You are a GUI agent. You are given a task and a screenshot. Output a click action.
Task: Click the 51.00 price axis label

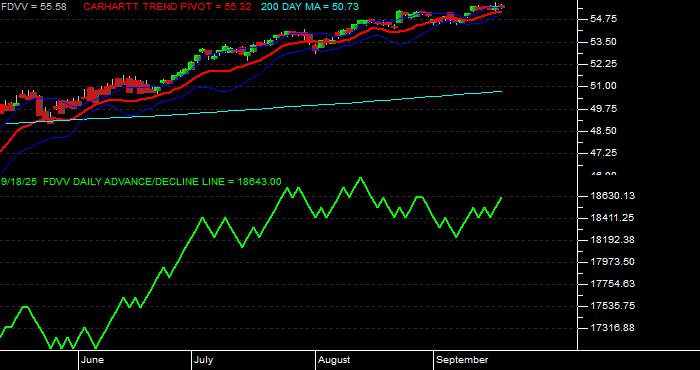click(604, 86)
